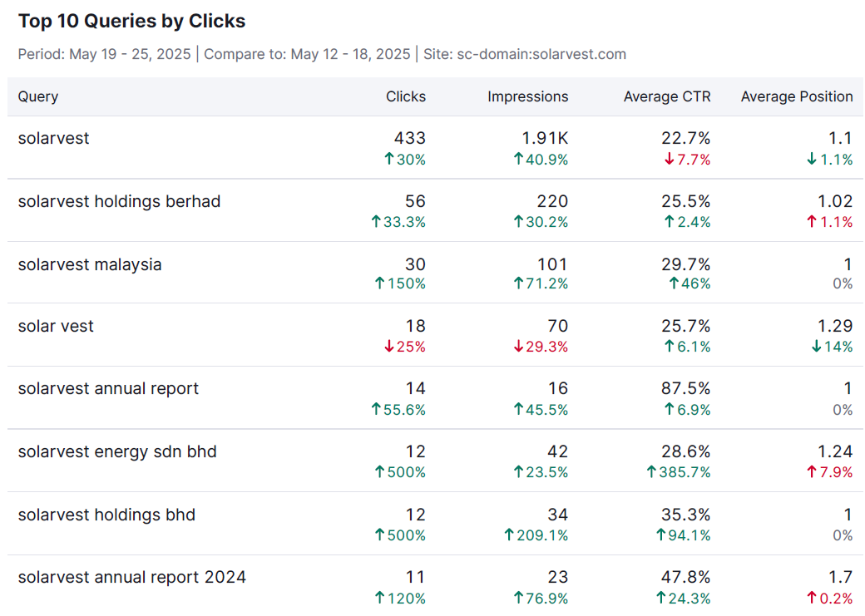Viewport: 865px width, 616px height.
Task: Click the 35.3% CTR value
Action: 685,515
